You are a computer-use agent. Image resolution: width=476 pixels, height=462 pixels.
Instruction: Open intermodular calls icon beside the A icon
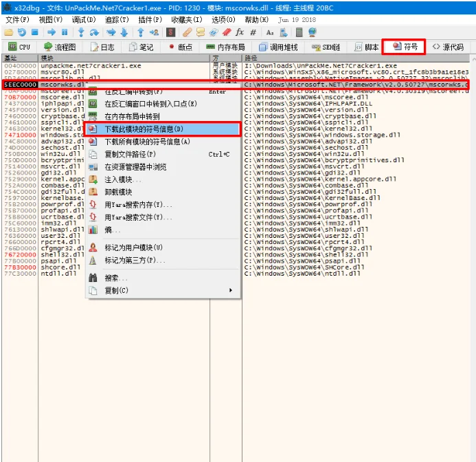[x=284, y=32]
